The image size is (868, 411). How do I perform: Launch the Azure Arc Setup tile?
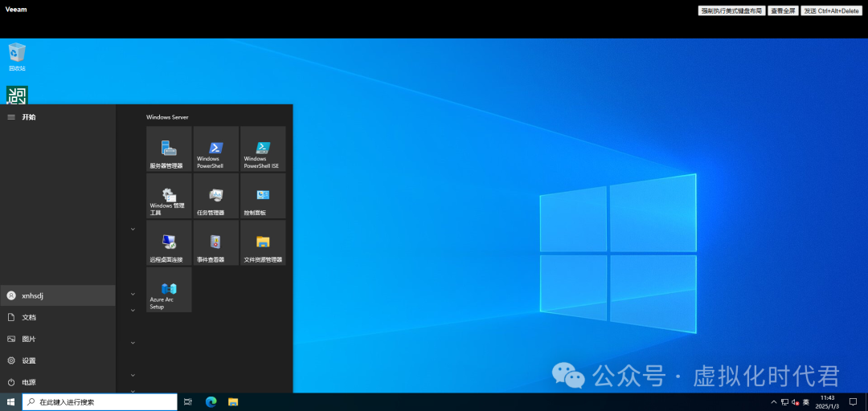point(169,290)
